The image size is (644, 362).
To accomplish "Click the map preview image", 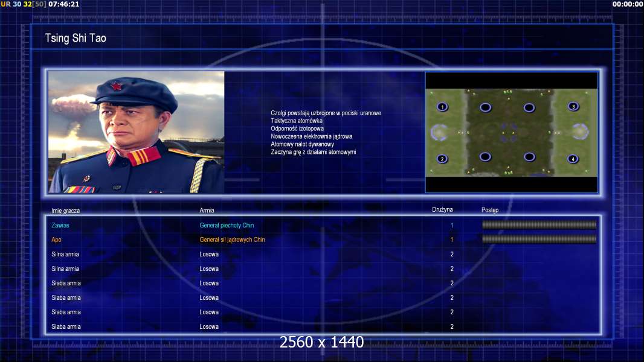I will coord(511,132).
